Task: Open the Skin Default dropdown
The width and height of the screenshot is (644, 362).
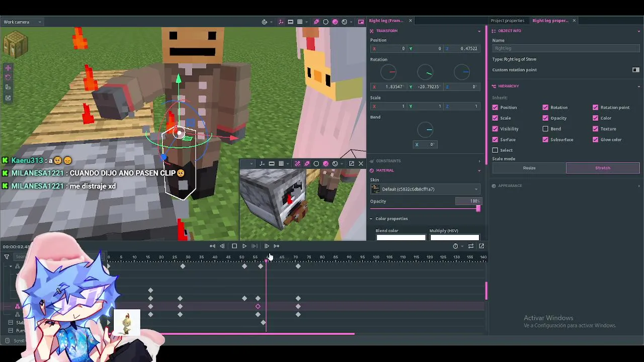Action: point(425,189)
